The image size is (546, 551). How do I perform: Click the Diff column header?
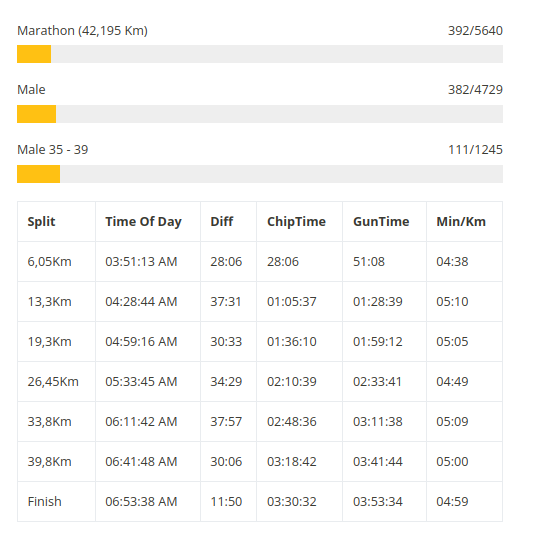click(222, 222)
